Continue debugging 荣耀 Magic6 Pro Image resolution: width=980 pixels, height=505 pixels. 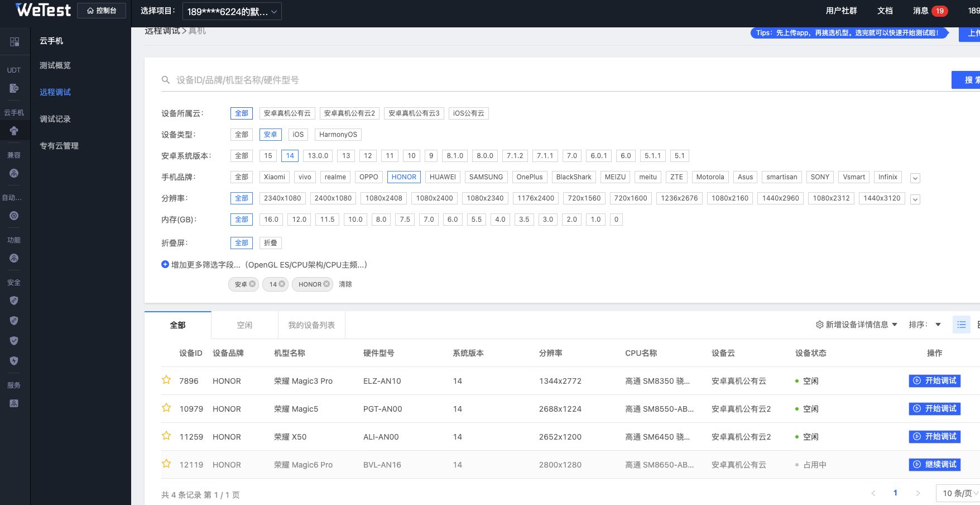point(935,464)
